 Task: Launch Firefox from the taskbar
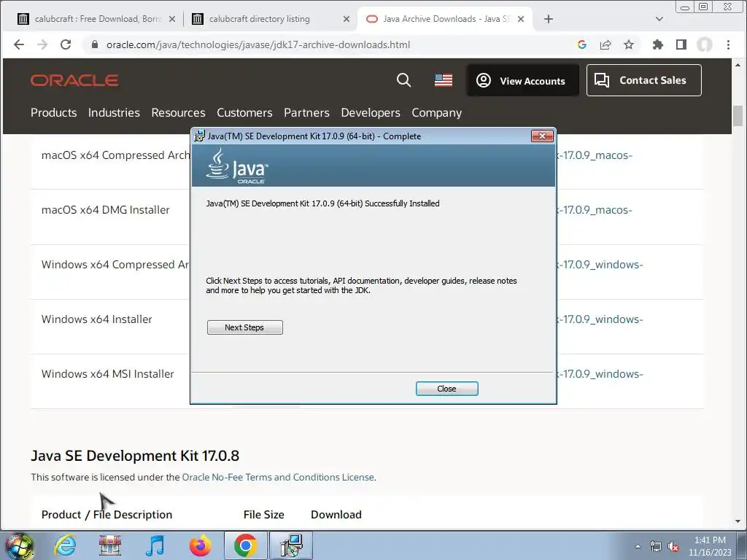pyautogui.click(x=200, y=545)
